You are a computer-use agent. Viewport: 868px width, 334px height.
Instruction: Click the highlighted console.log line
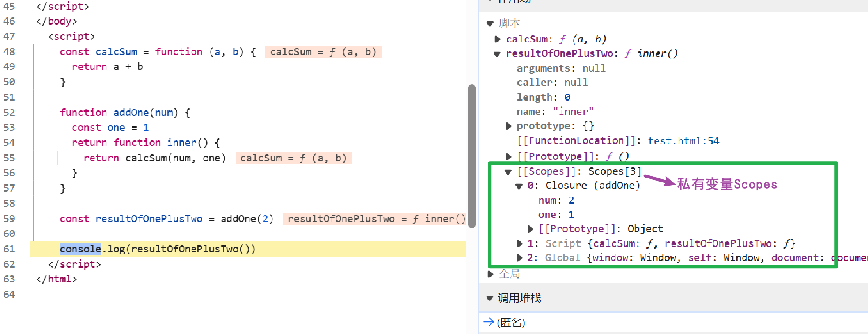pos(248,249)
